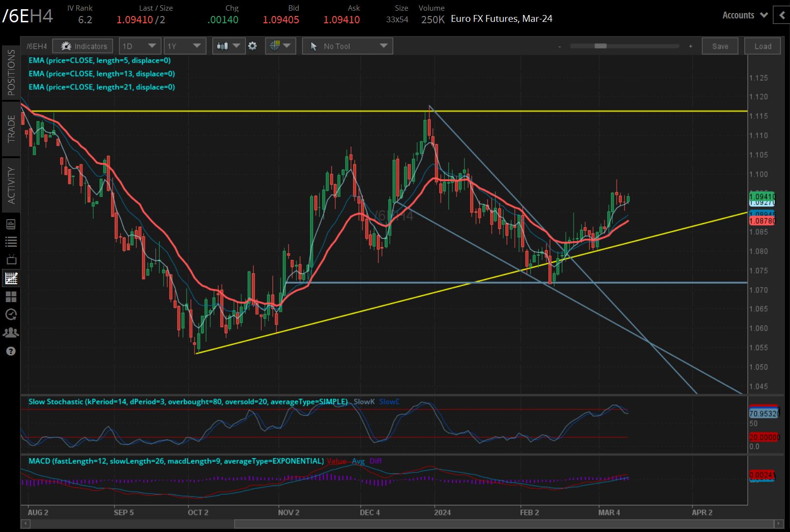The height and width of the screenshot is (532, 790).
Task: Click the Indicators button
Action: (x=83, y=46)
